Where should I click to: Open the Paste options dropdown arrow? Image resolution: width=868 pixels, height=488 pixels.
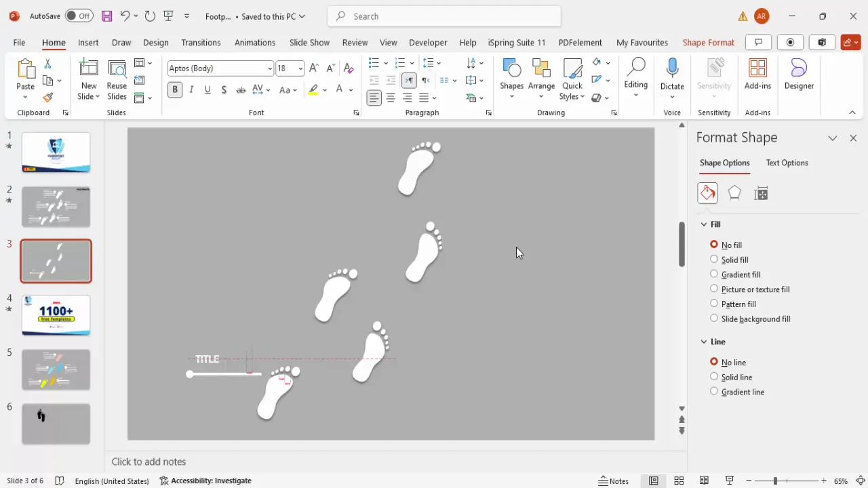(x=25, y=97)
